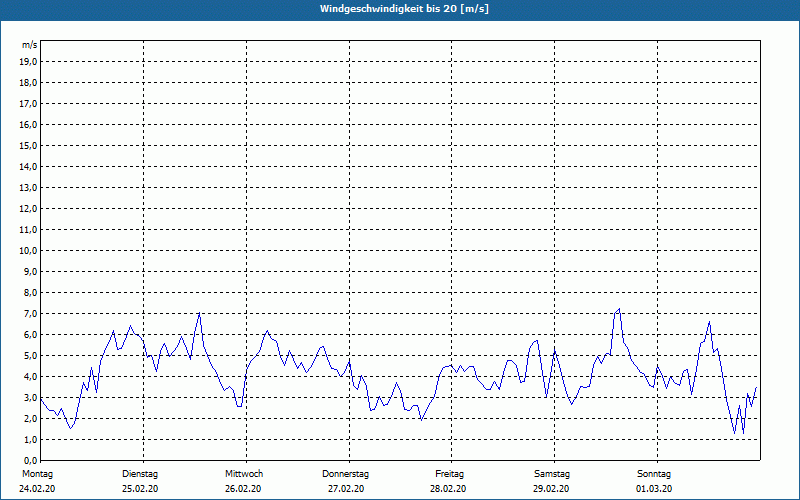Click the date 25.02.20
800x500 pixels.
coord(140,489)
